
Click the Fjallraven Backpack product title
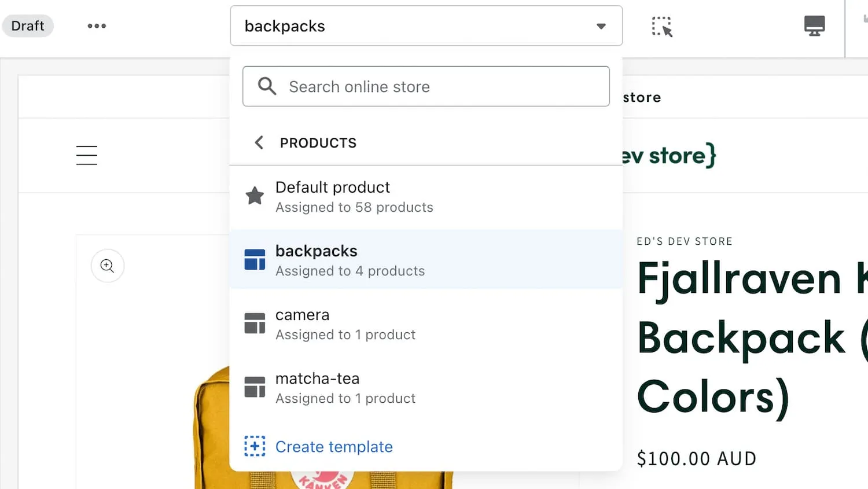coord(752,337)
